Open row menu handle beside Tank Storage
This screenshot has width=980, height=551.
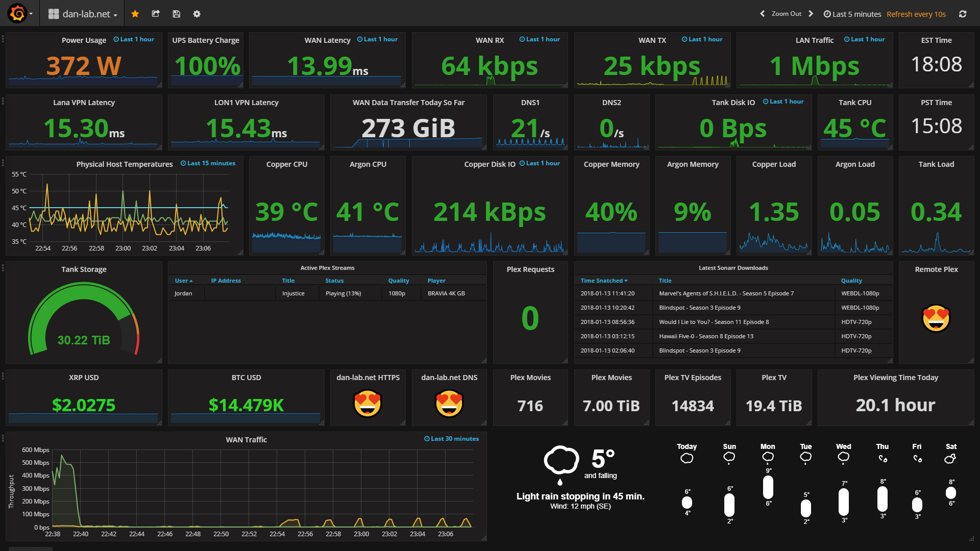click(3, 268)
